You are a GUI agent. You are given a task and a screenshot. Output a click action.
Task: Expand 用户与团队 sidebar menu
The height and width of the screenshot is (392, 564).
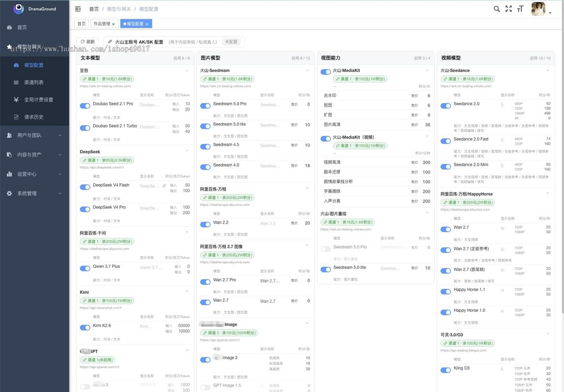click(x=34, y=135)
